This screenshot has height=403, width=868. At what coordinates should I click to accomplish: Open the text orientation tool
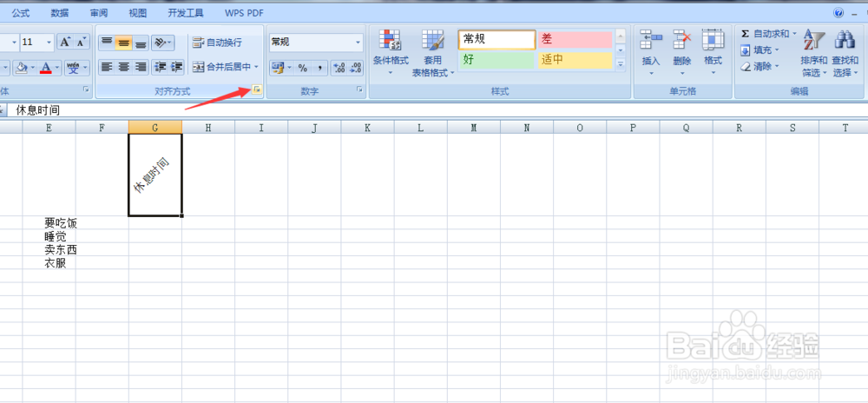[x=162, y=42]
